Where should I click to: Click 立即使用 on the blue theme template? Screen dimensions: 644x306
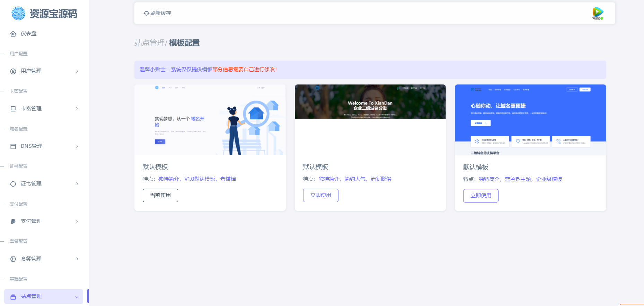coord(481,196)
